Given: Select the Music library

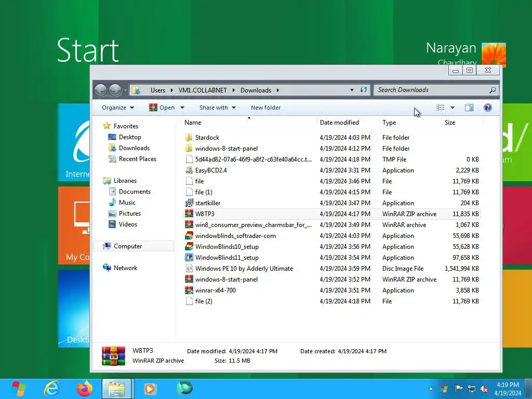Looking at the screenshot, I should pos(127,203).
